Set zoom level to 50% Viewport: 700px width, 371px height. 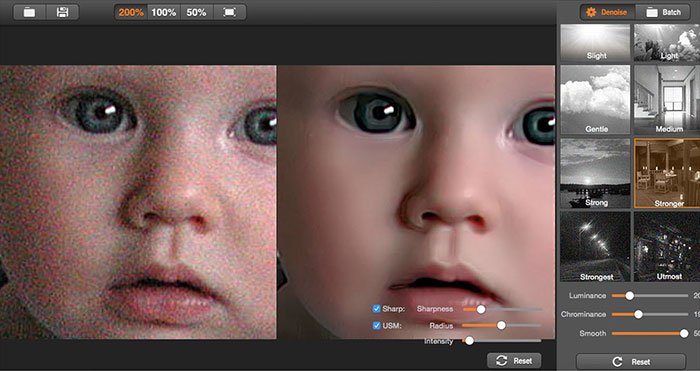tap(196, 13)
